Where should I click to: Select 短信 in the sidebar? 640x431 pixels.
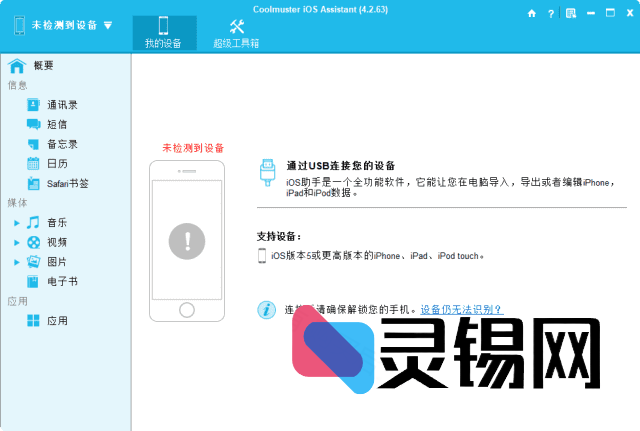pos(57,124)
